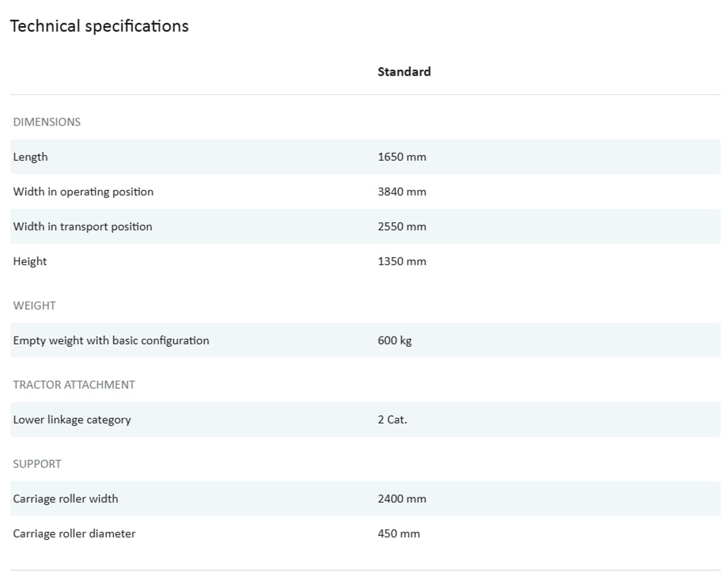Select the 450 mm roller diameter value
Viewport: 728px width, 573px height.
click(x=399, y=534)
